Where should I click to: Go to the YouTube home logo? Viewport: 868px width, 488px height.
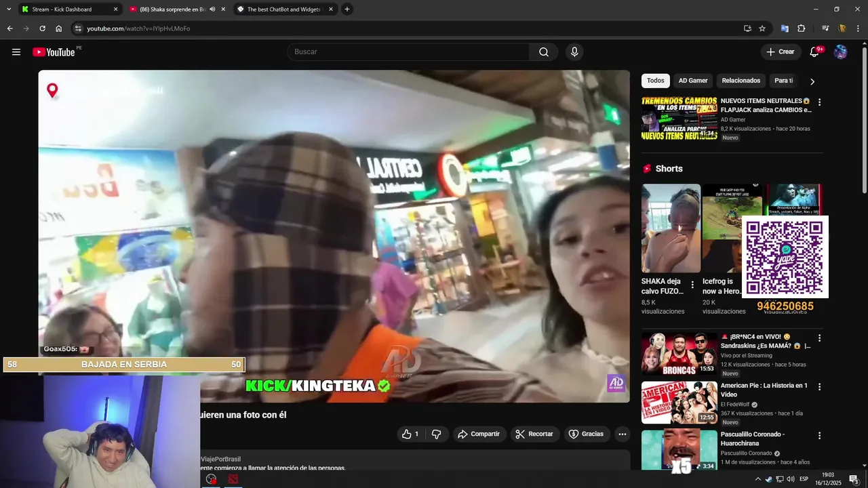(x=54, y=52)
